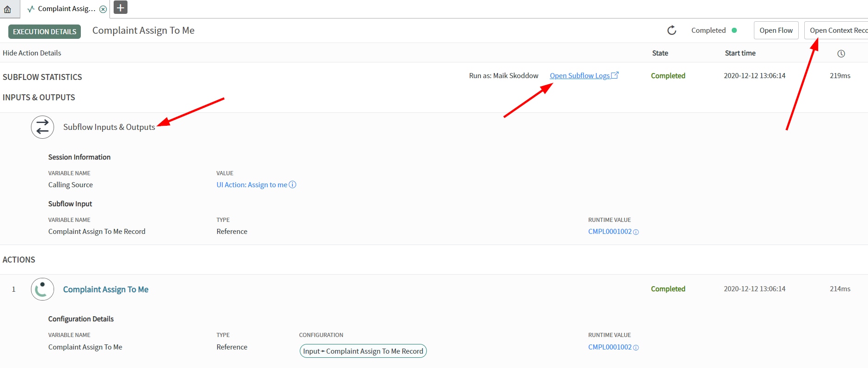Screen dimensions: 868x368
Task: Click the ACTIONS heading
Action: pyautogui.click(x=19, y=260)
